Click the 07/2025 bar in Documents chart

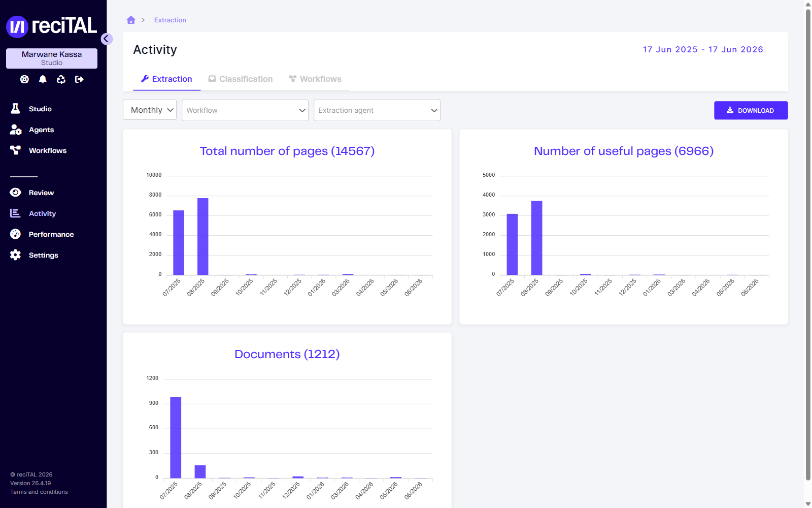[176, 437]
